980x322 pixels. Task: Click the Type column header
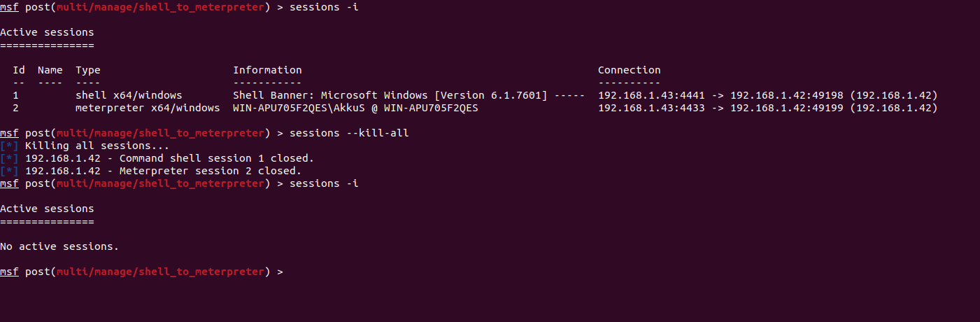pyautogui.click(x=87, y=70)
